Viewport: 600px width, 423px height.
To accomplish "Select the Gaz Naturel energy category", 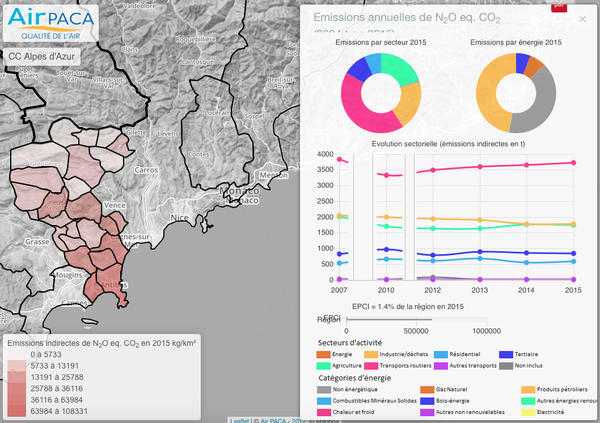I will (x=428, y=388).
